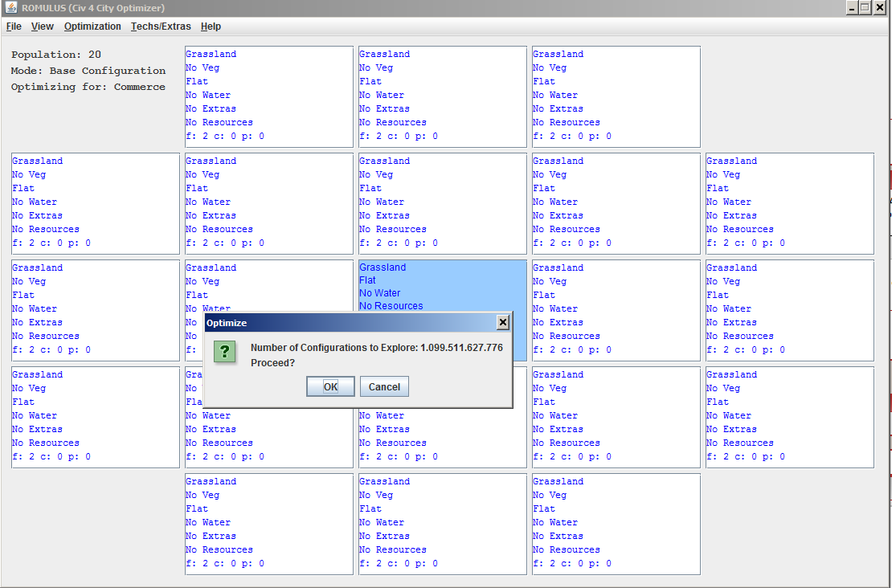The image size is (892, 588).
Task: Open the File menu
Action: [x=14, y=27]
